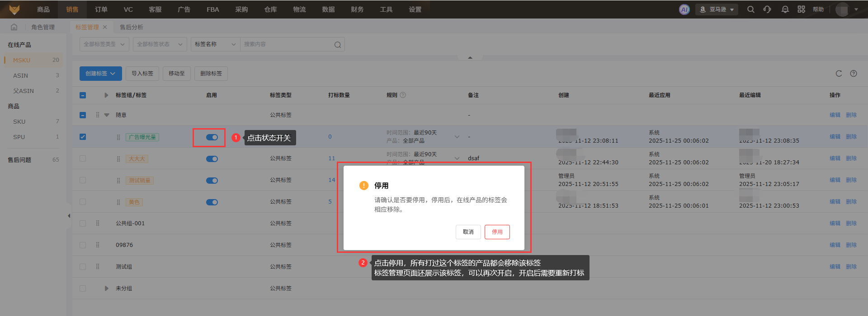Open the apps grid icon

tap(802, 9)
